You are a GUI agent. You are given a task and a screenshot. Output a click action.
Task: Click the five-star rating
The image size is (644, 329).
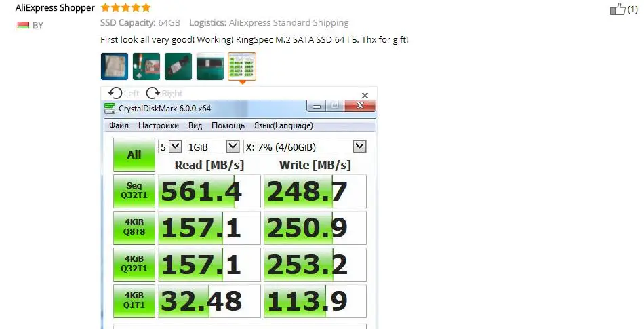(125, 7)
